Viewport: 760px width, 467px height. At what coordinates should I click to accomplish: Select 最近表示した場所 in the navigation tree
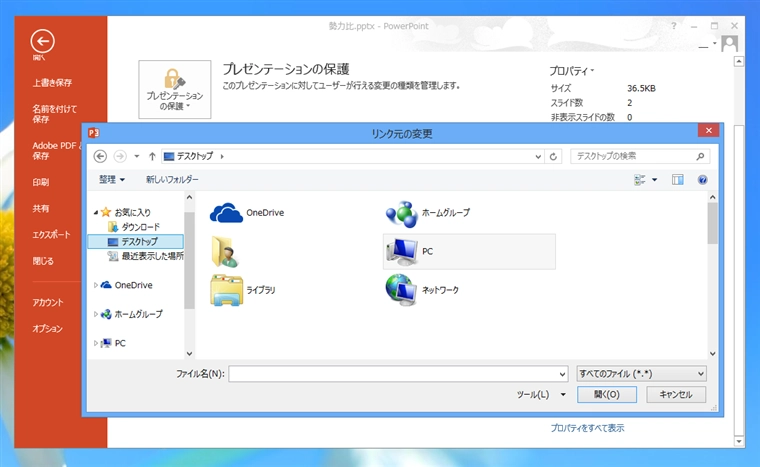[145, 256]
